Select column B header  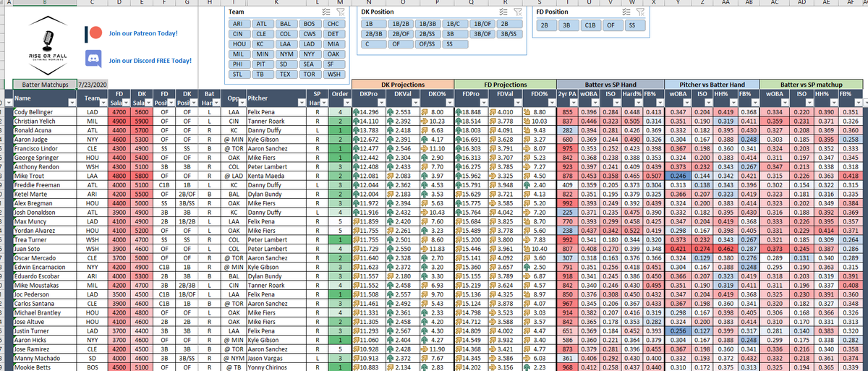43,3
